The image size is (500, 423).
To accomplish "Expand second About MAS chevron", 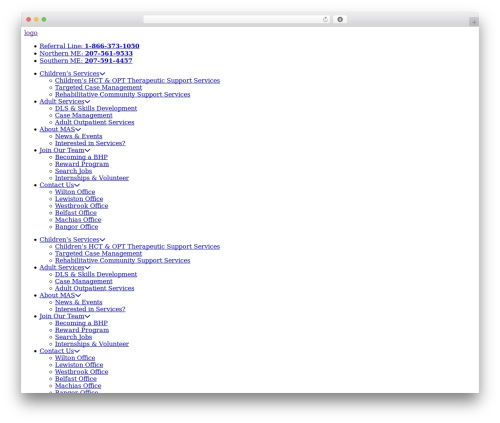I will coord(78,295).
